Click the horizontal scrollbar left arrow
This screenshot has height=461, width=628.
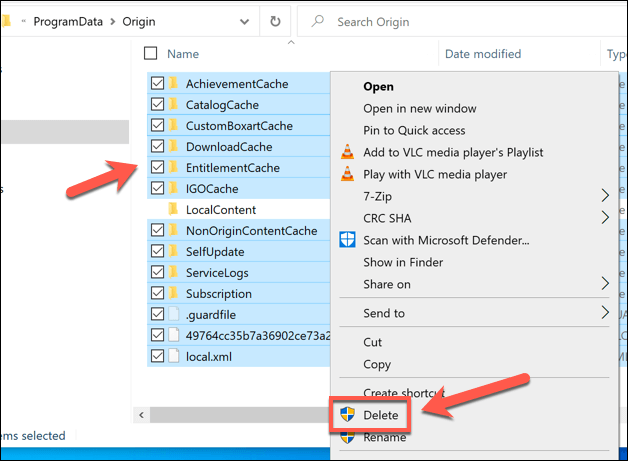[141, 415]
